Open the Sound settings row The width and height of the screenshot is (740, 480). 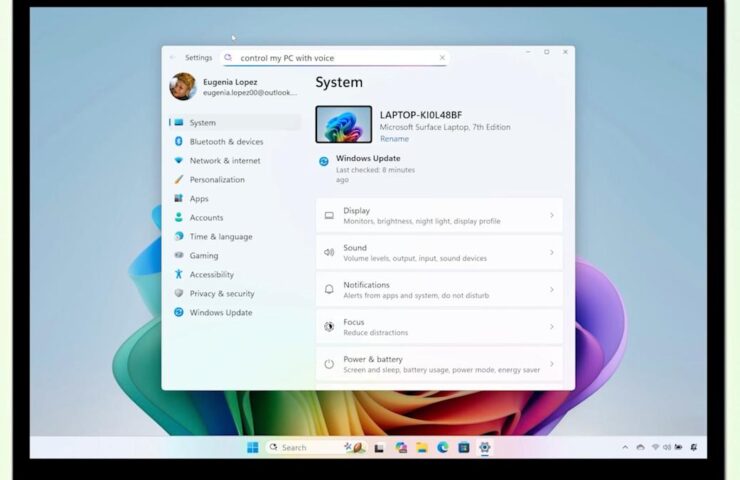[439, 253]
